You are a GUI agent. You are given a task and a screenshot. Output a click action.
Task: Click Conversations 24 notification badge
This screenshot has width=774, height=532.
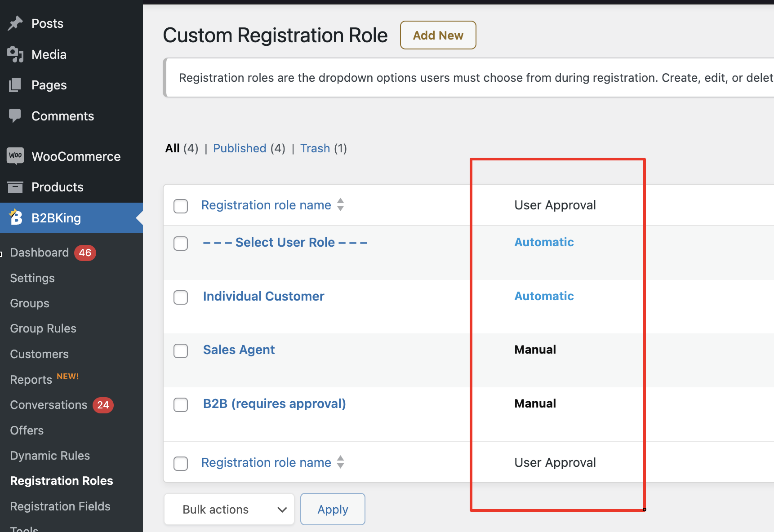tap(103, 405)
